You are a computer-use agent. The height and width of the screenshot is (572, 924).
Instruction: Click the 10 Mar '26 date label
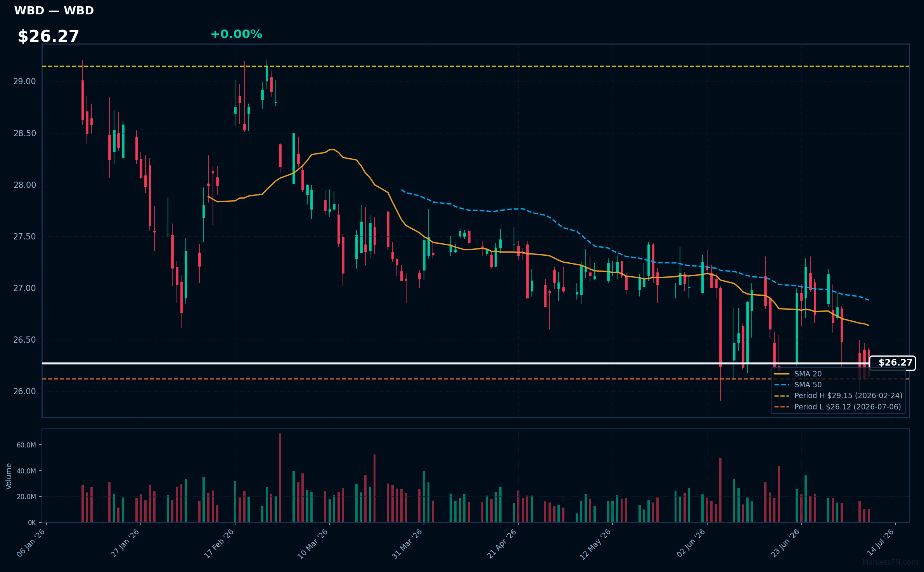313,543
